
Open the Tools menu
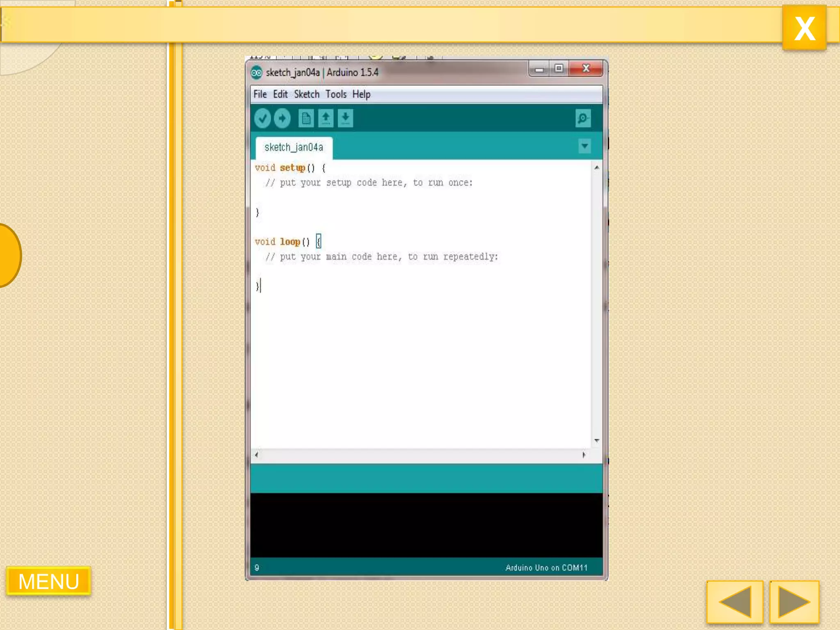(336, 94)
